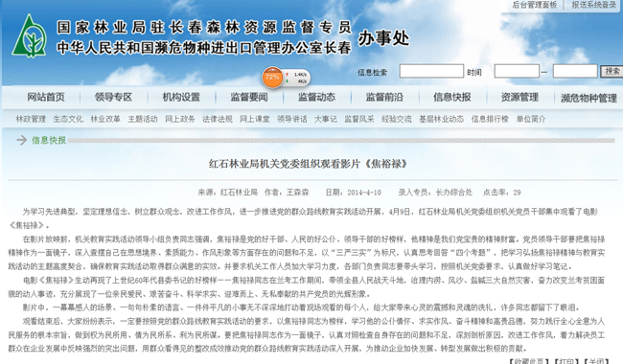Open 报送系统登录 link
Screen dimensions: 623x364
594,5
